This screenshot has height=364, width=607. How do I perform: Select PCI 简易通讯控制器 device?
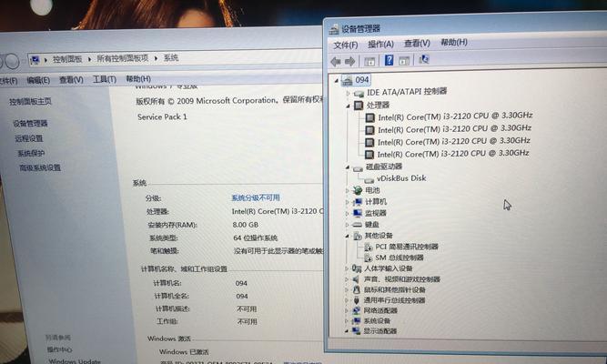click(406, 247)
